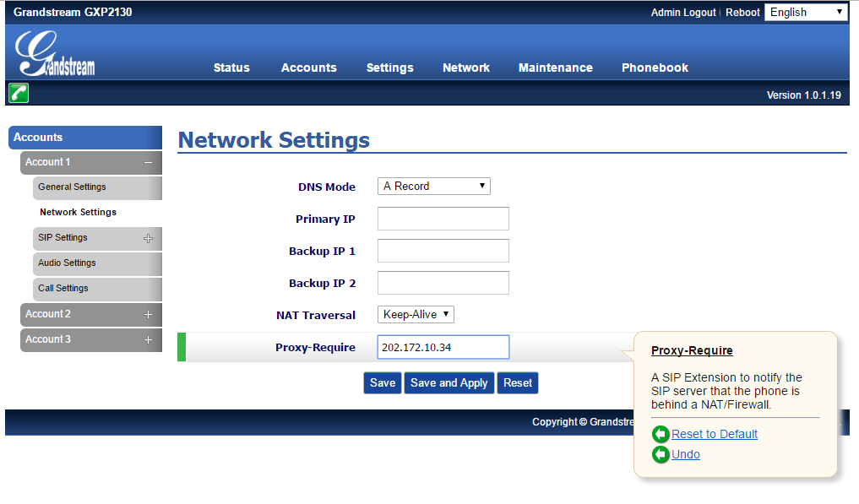Click the green phone icon below the logo

18,93
